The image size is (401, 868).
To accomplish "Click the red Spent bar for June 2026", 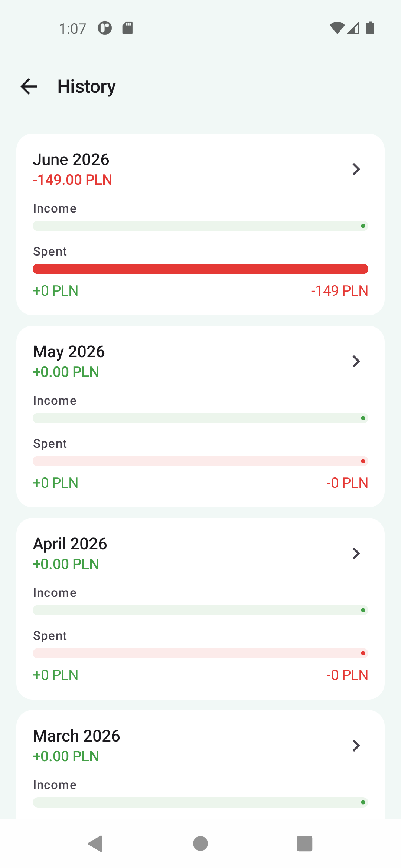I will [200, 269].
